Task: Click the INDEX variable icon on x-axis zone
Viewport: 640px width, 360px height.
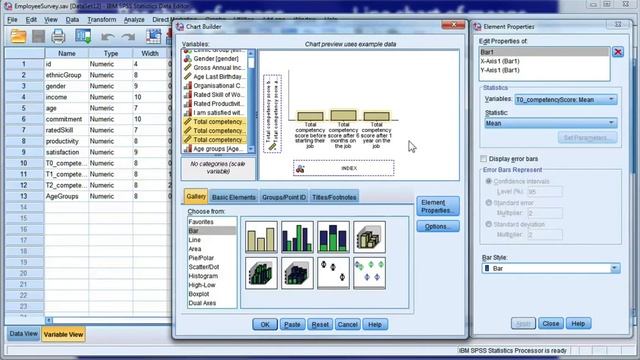Action: tap(300, 168)
